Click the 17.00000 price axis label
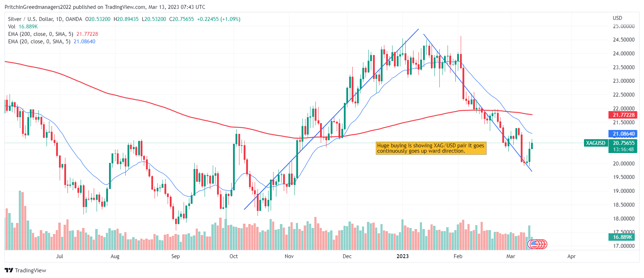Viewport: 644px width, 278px height. [624, 246]
